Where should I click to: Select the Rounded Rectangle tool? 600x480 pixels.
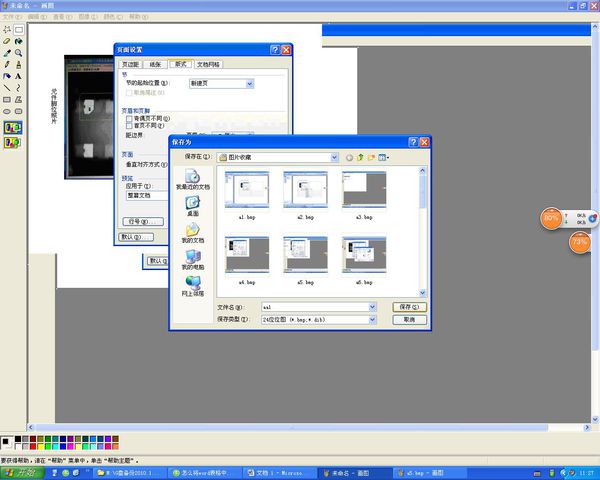point(18,111)
